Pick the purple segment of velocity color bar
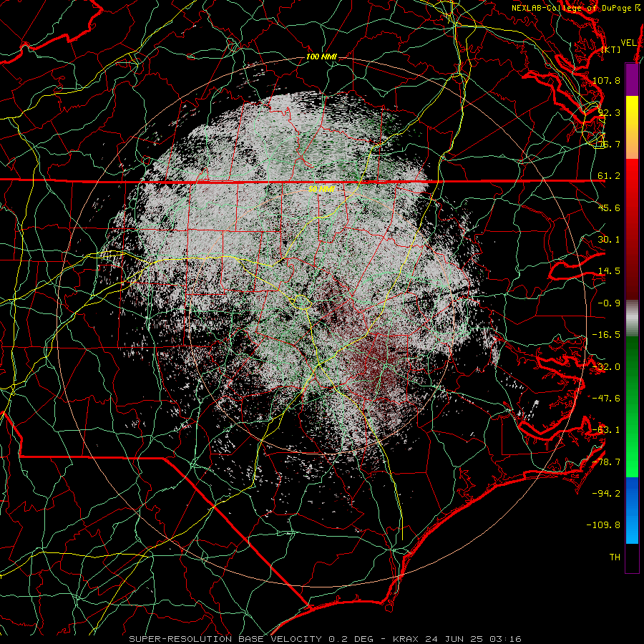 point(632,79)
